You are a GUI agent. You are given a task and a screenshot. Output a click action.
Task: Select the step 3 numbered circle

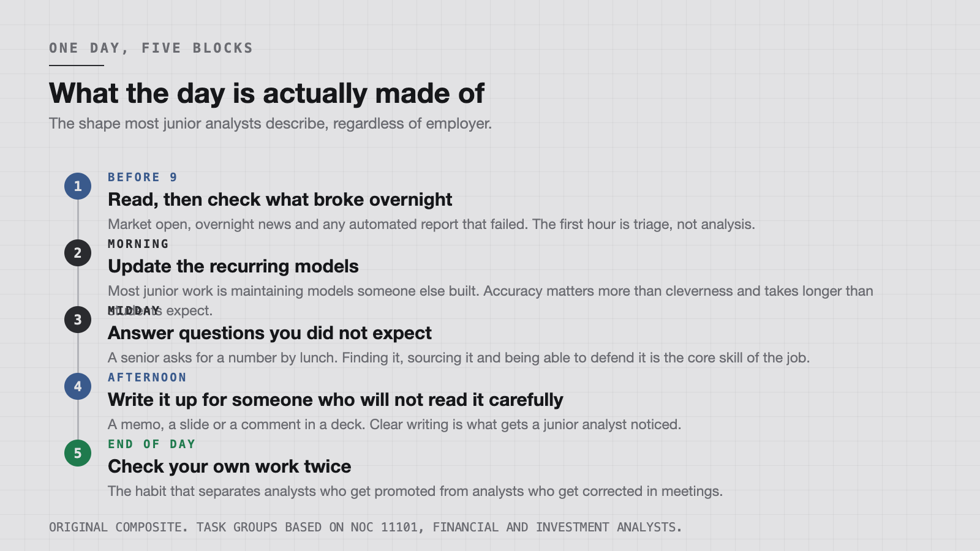click(78, 320)
